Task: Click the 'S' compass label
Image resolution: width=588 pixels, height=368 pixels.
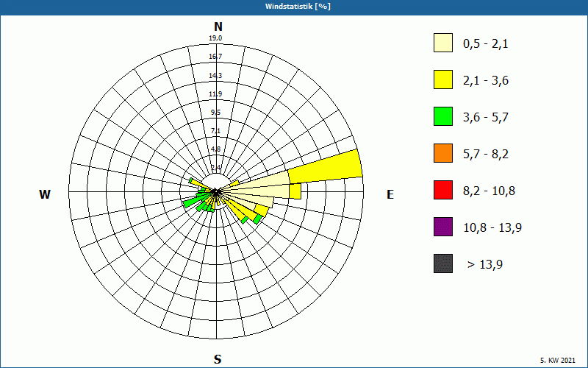Action: (x=218, y=359)
